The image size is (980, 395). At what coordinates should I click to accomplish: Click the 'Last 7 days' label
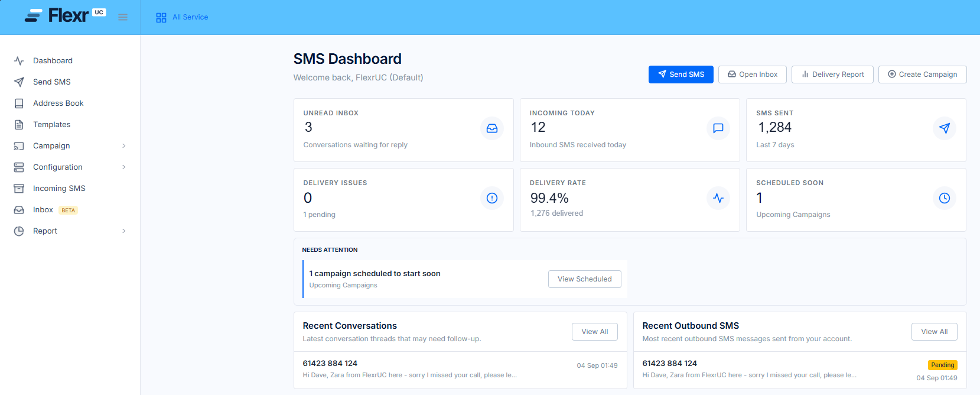(x=775, y=145)
